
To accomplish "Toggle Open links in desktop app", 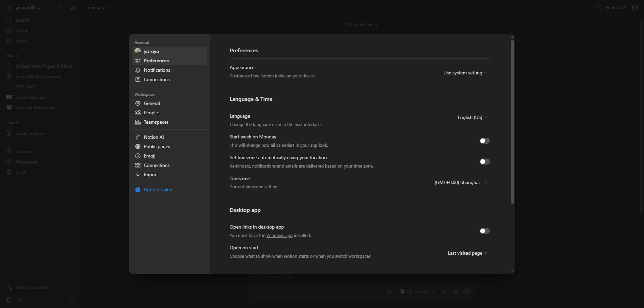I will coord(484,231).
